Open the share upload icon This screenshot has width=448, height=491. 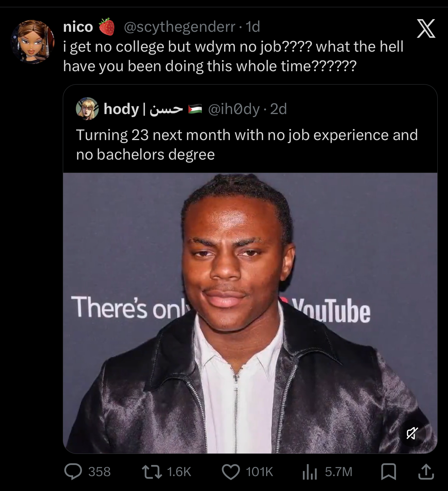click(425, 471)
